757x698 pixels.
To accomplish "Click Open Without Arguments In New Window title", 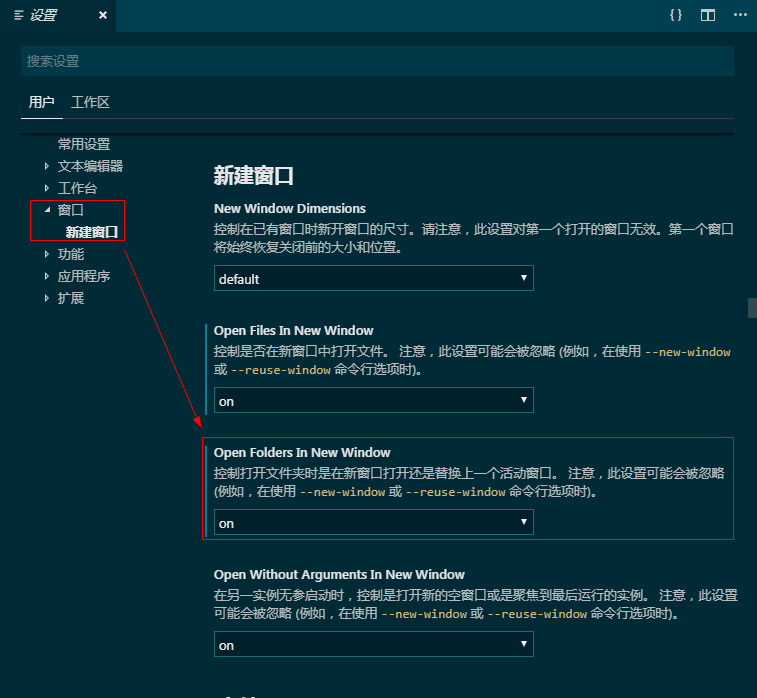I will (339, 575).
